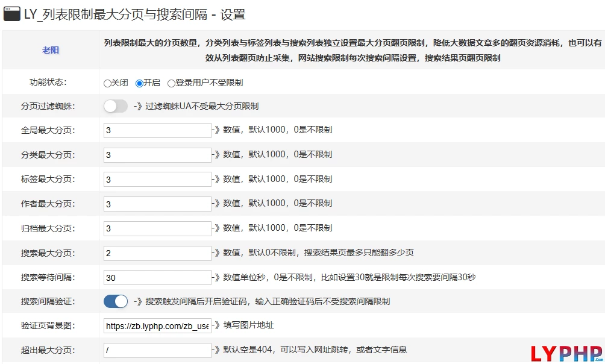Choose 登录用户不受限制 radio option

[x=171, y=83]
